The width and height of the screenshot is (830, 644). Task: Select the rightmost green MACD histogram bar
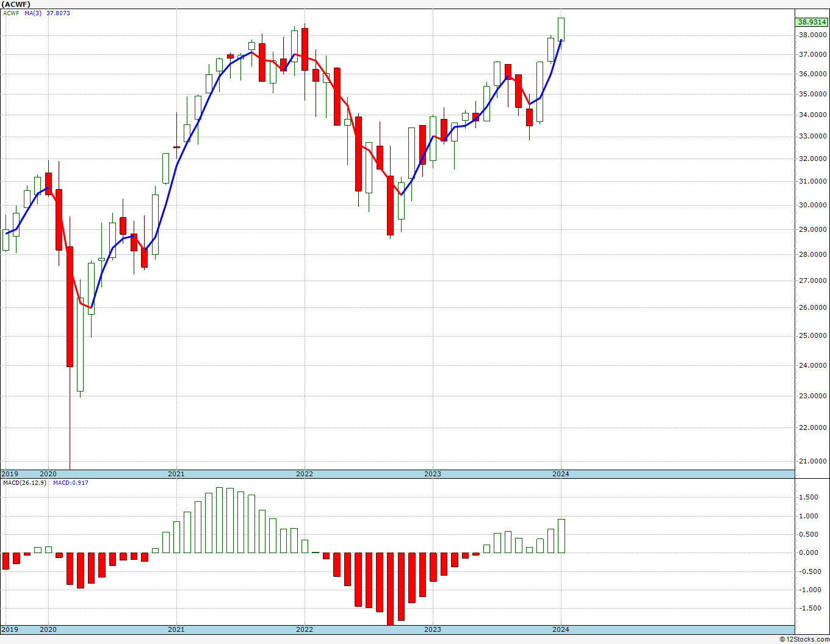(x=561, y=536)
